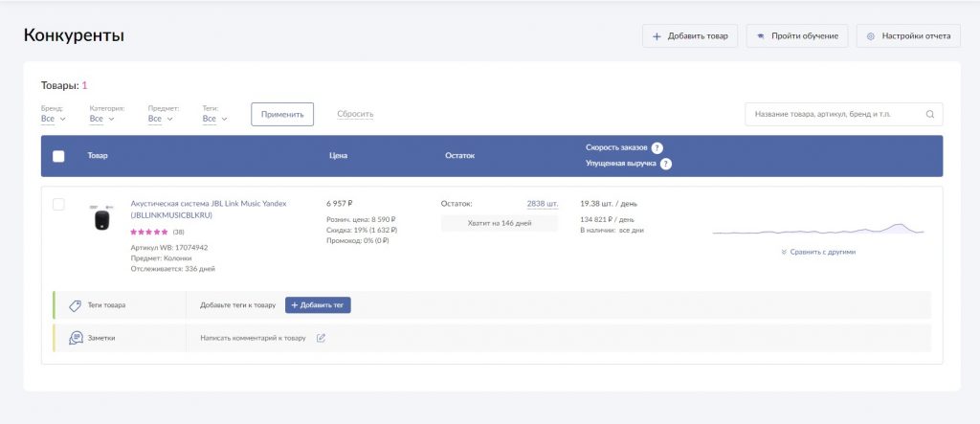This screenshot has height=424, width=980.
Task: Expand Сравнить с другими section
Action: (818, 252)
